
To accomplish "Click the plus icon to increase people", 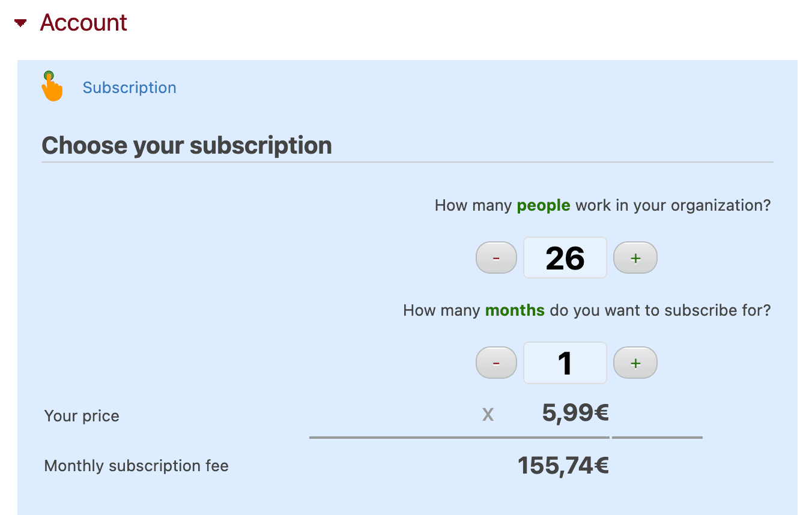I will pos(635,257).
